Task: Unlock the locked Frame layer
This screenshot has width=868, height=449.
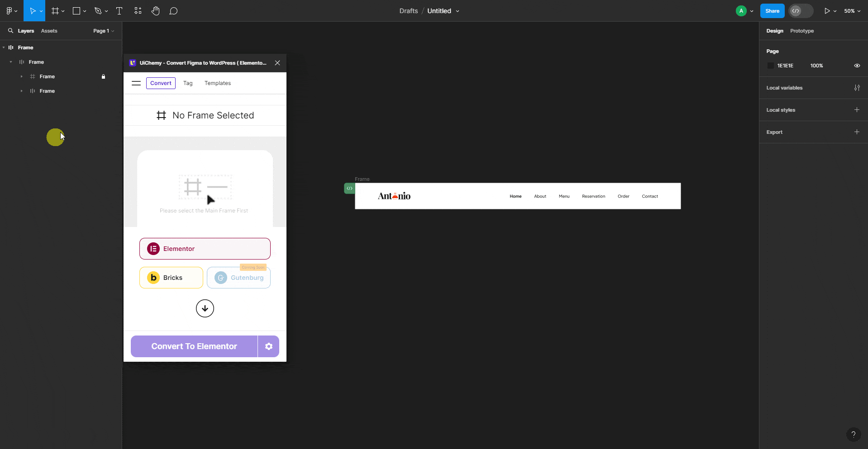Action: (103, 76)
